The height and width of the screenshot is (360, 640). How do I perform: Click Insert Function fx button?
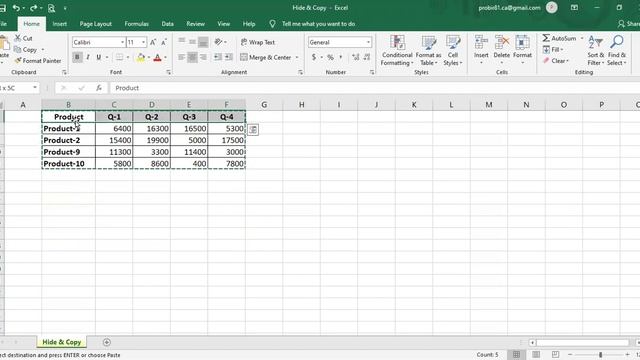pos(99,88)
